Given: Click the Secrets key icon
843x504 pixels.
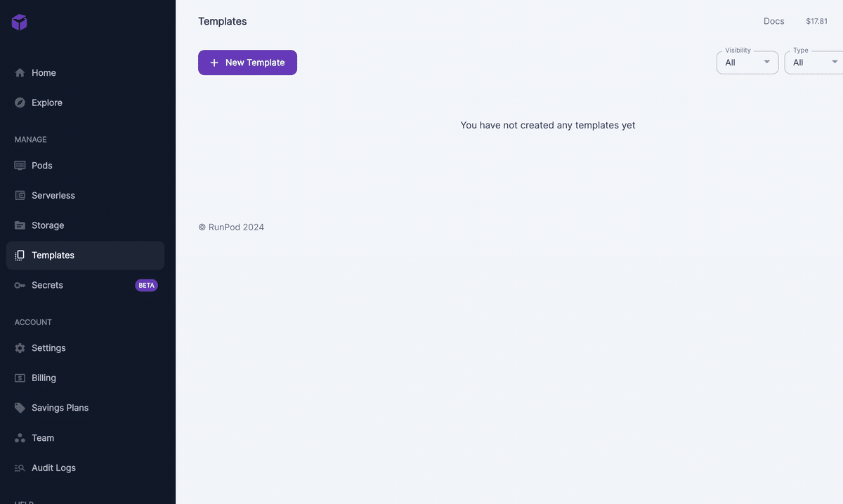Looking at the screenshot, I should point(20,285).
